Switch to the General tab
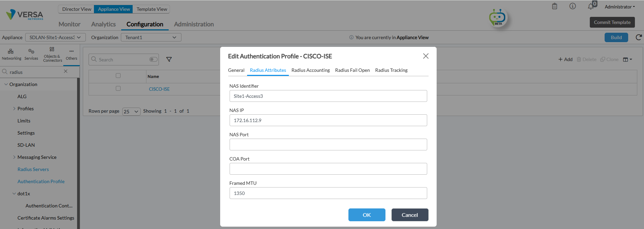Image resolution: width=644 pixels, height=229 pixels. 236,70
